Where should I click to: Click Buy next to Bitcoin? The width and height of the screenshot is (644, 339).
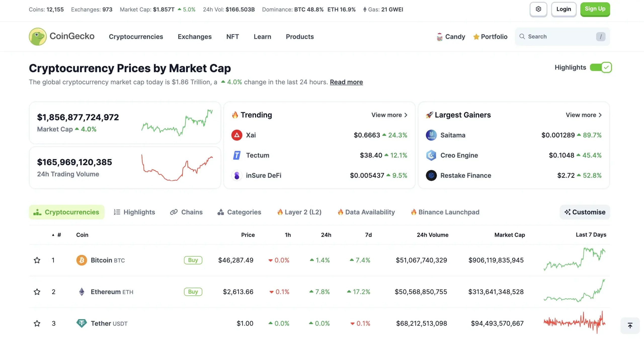pyautogui.click(x=193, y=260)
